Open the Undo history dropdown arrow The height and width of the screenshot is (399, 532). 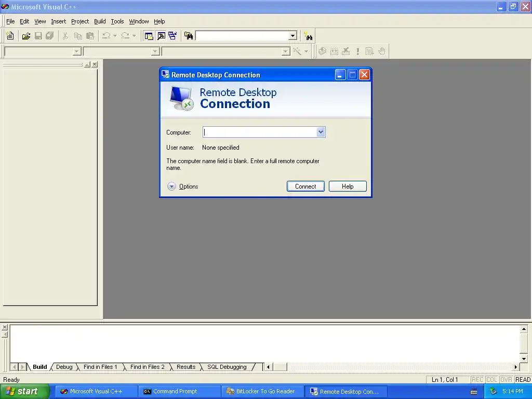coord(115,36)
